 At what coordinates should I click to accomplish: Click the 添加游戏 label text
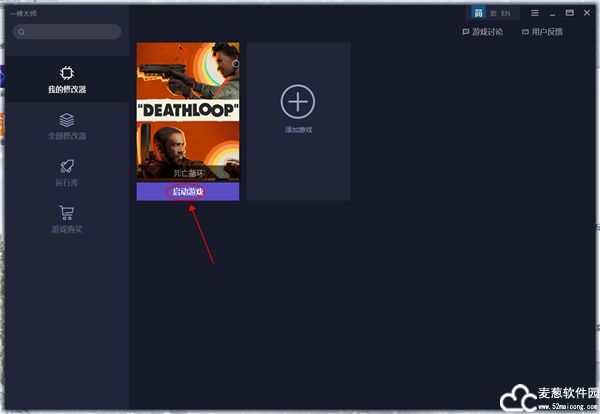(x=298, y=131)
